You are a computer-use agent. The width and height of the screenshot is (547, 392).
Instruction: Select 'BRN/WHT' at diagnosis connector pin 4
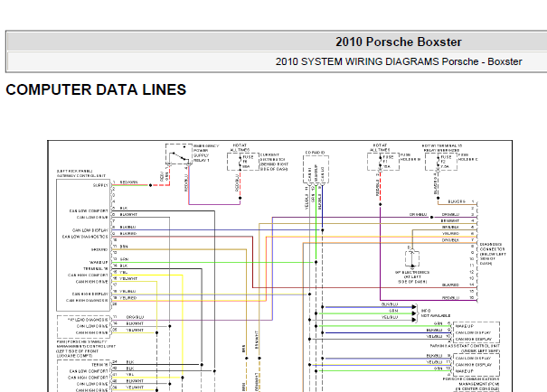[x=450, y=220]
